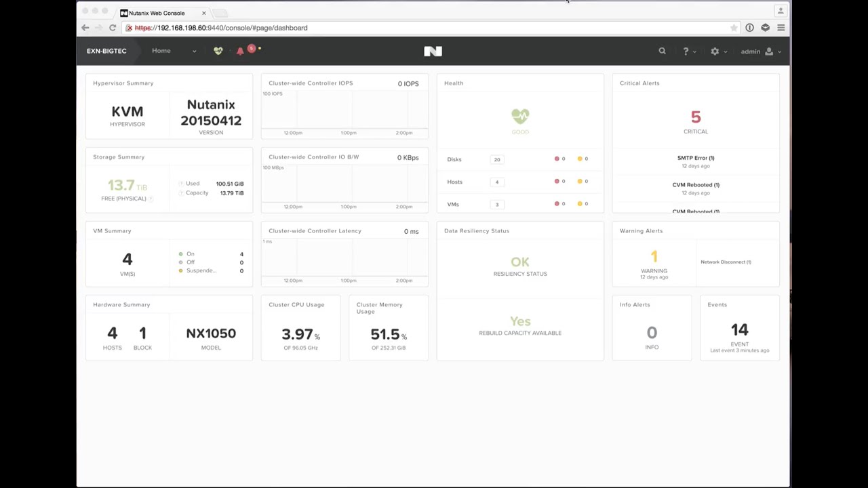The width and height of the screenshot is (868, 488).
Task: Click the KVM hypervisor label
Action: (127, 112)
